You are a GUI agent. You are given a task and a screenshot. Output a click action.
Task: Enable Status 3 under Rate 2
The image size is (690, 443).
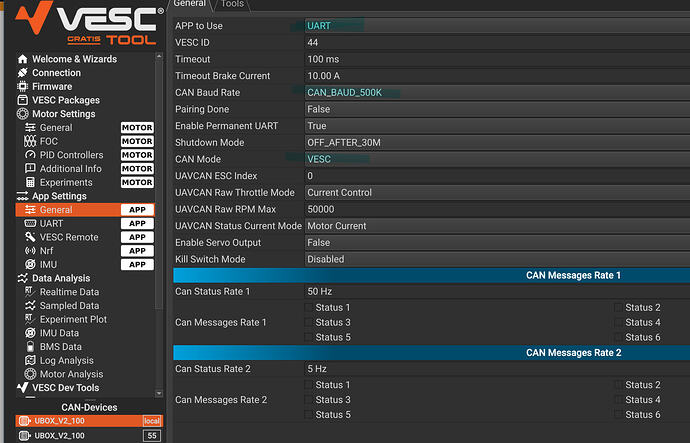[x=309, y=400]
